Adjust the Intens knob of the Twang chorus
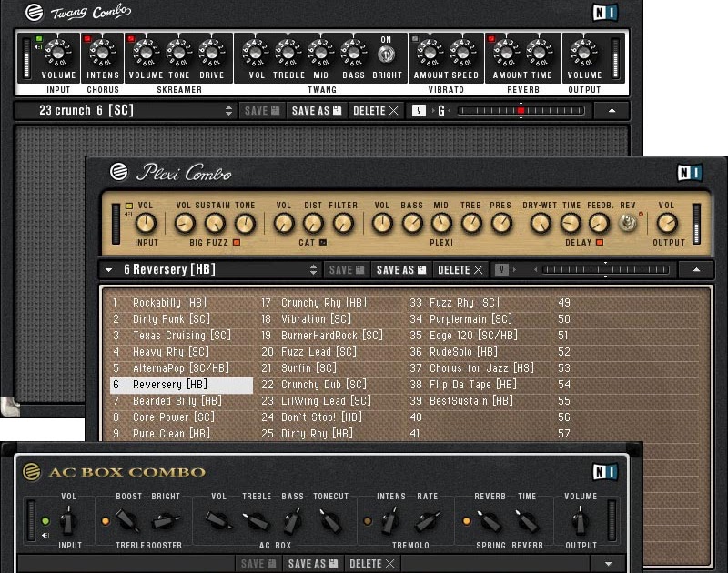Screen dimensions: 728x573 (x=103, y=53)
